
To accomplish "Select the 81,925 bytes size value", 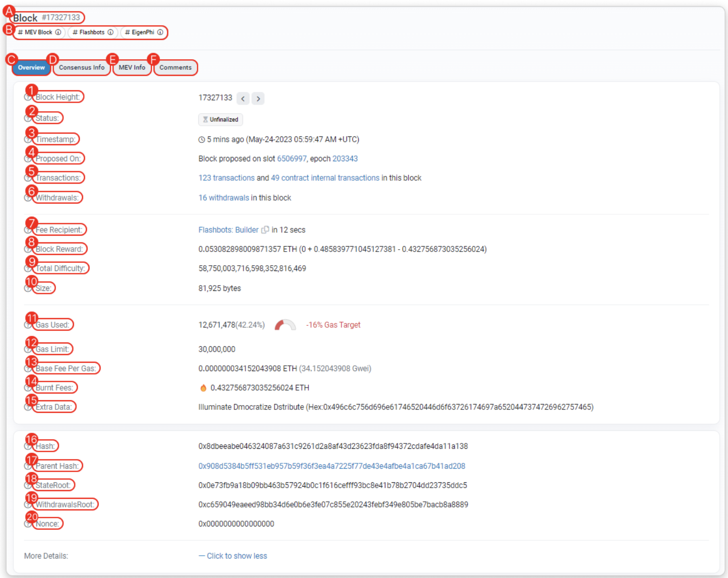I will (220, 288).
